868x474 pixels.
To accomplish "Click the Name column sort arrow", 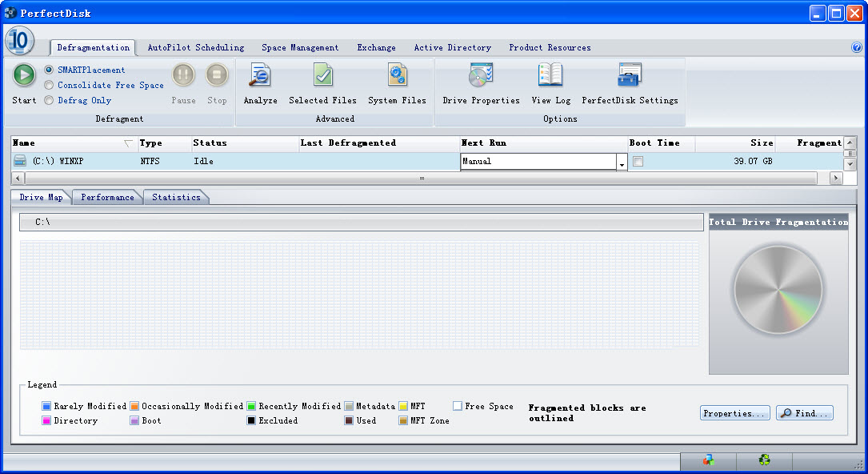I will (x=128, y=143).
